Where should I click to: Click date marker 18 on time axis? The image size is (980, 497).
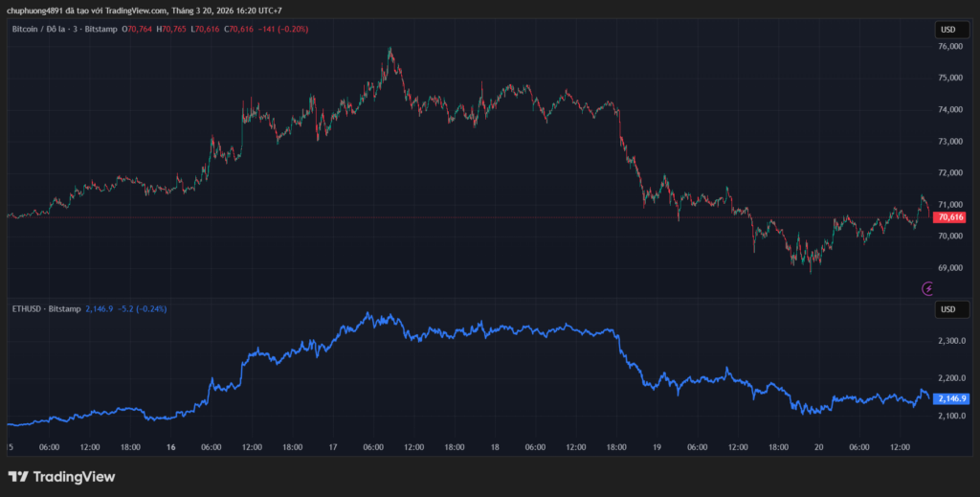[495, 446]
